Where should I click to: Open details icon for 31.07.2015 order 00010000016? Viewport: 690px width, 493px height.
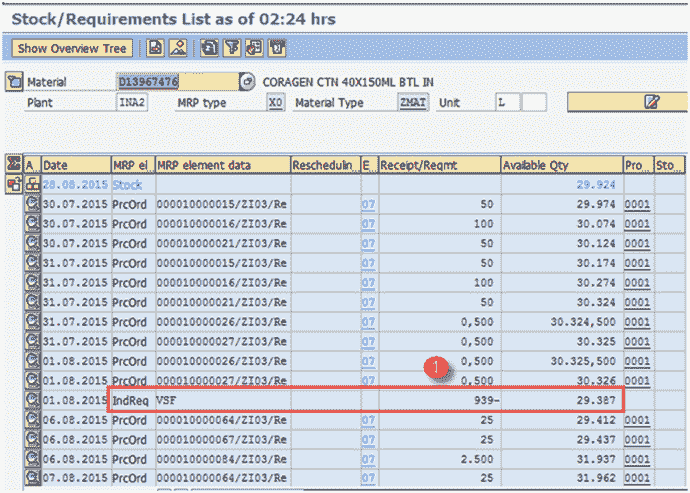pyautogui.click(x=32, y=282)
